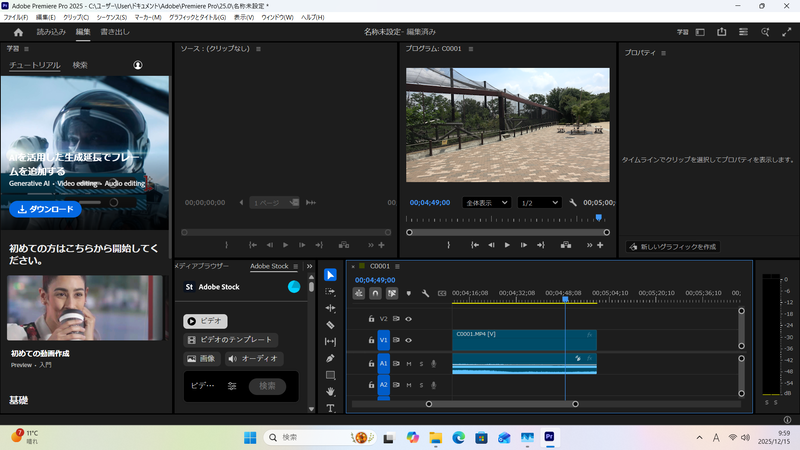
Task: Go to the home screen icon
Action: click(18, 32)
